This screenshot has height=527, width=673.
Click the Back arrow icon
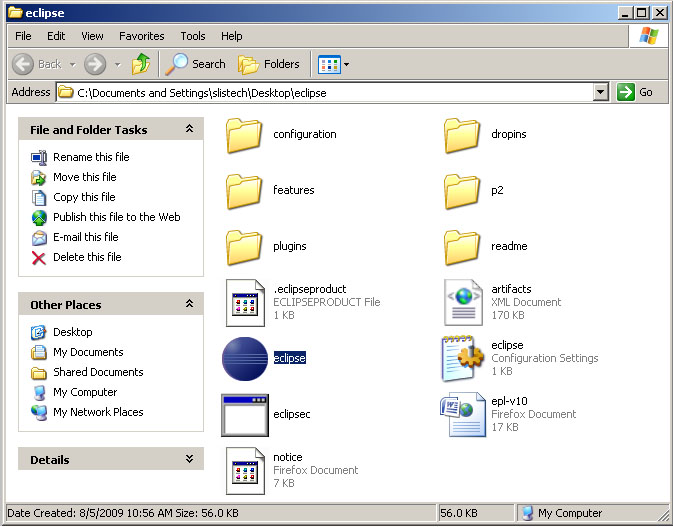(23, 64)
